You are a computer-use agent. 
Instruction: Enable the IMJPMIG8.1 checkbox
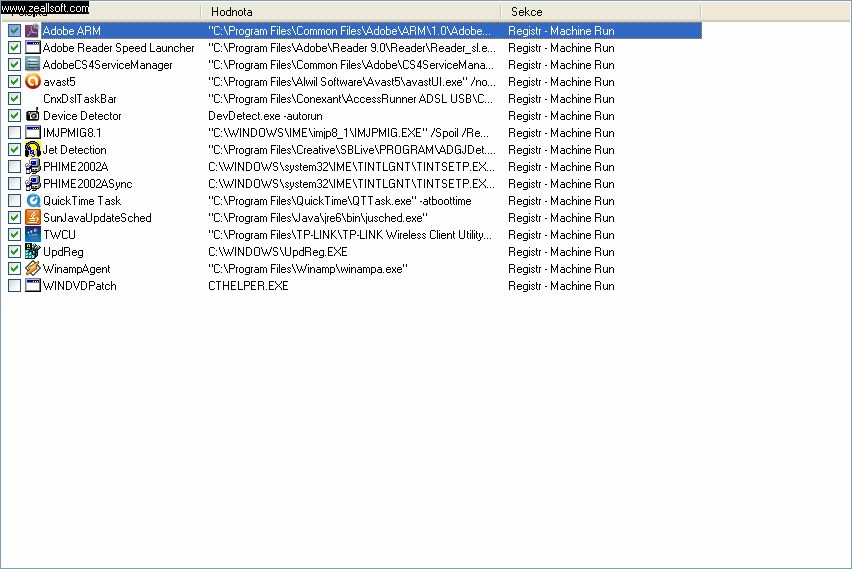(15, 133)
